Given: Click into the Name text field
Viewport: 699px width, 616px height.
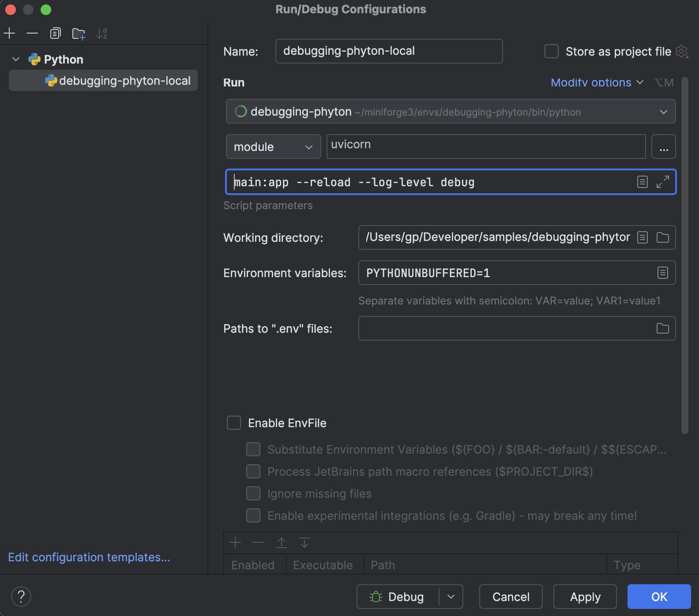Looking at the screenshot, I should 388,51.
